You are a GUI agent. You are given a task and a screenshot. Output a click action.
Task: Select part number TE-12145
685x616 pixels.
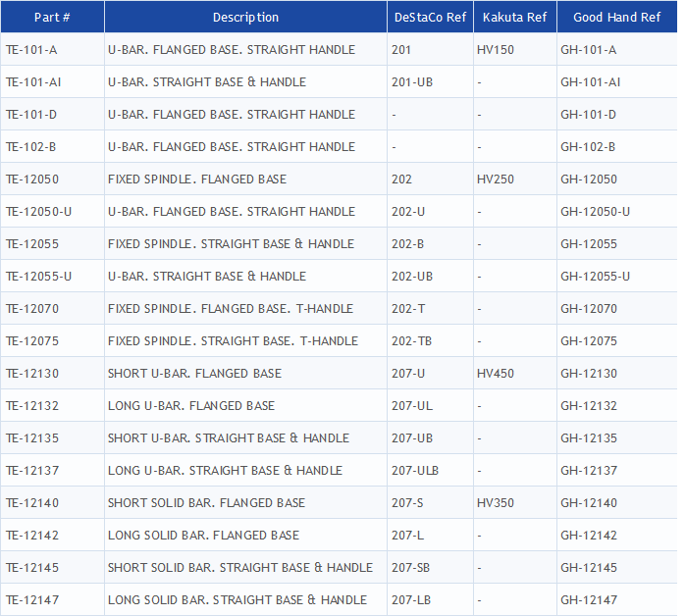[x=32, y=567]
